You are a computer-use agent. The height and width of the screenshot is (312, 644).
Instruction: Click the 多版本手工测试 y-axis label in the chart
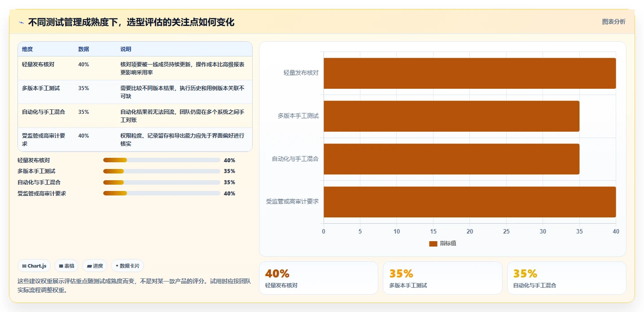point(298,116)
